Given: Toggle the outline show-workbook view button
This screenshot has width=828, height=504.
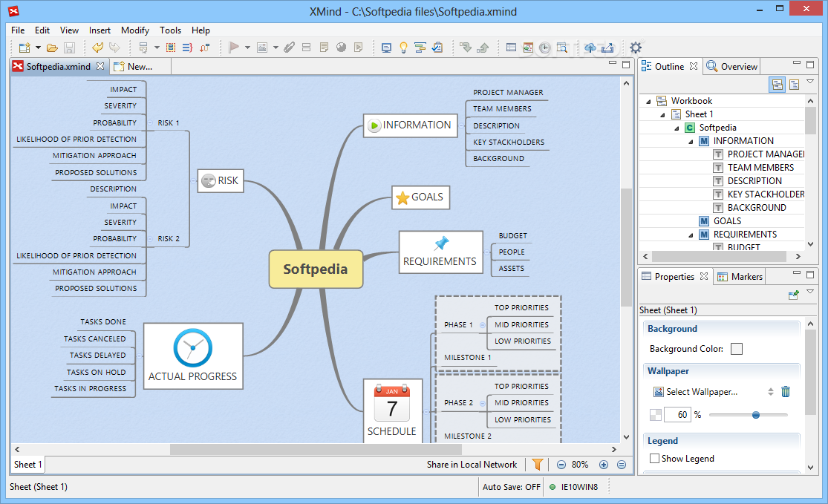Looking at the screenshot, I should 778,85.
